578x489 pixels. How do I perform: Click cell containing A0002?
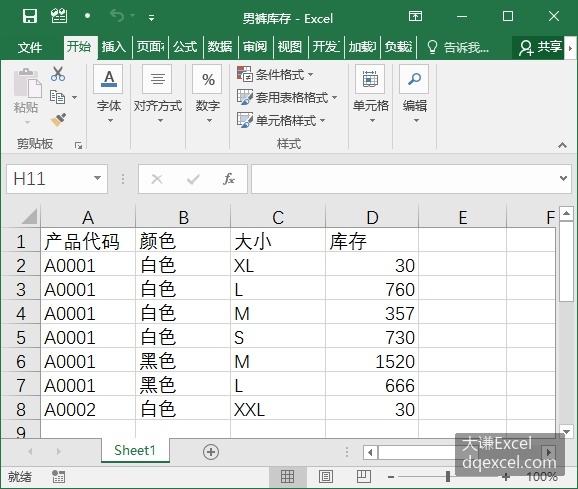[88, 409]
